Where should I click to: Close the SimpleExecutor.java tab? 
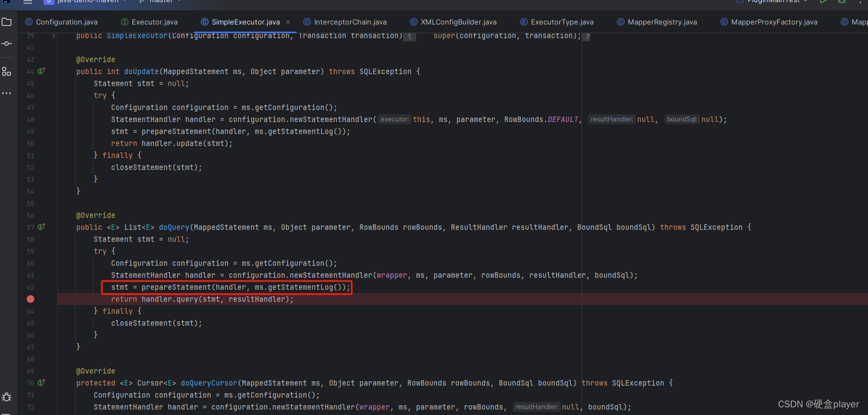click(x=288, y=22)
